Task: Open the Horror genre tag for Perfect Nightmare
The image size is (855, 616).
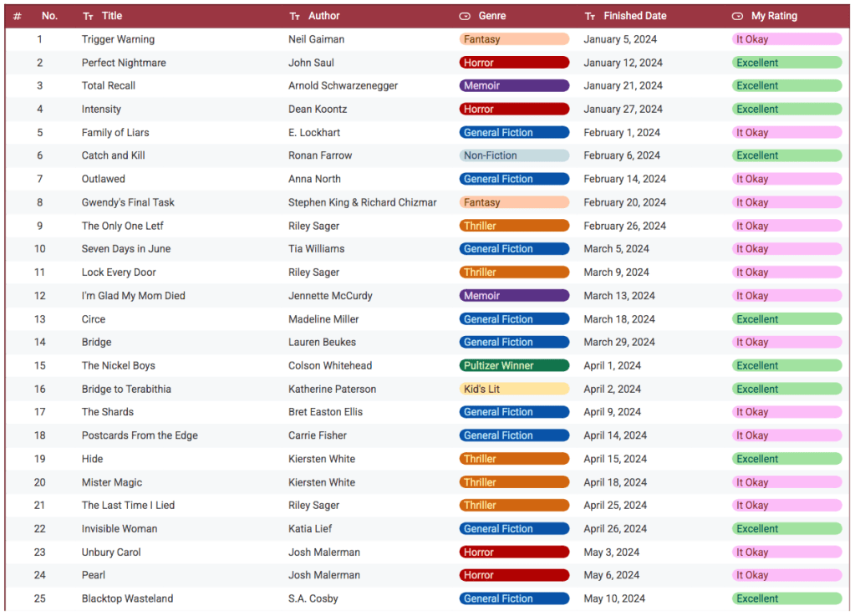Action: [x=514, y=63]
